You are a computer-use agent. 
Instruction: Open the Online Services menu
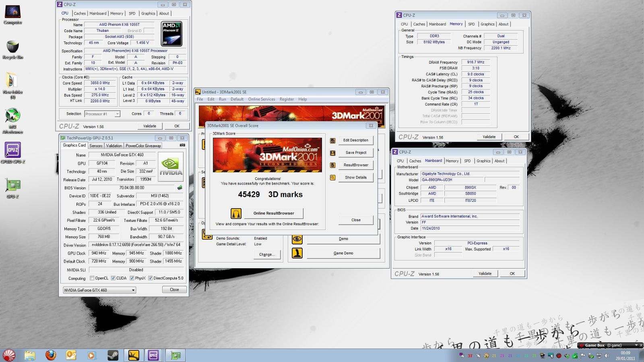262,99
